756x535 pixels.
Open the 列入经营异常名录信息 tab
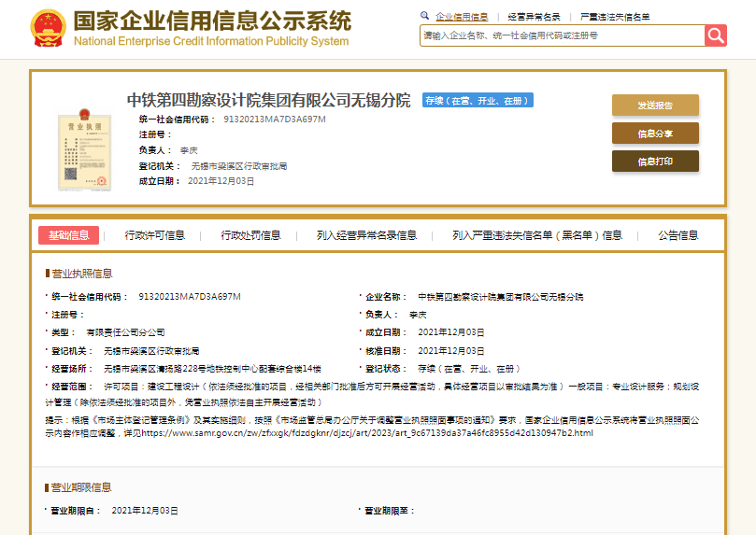366,235
